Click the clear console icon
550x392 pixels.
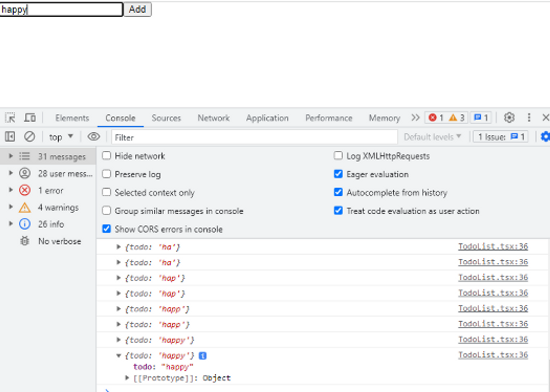pos(29,137)
